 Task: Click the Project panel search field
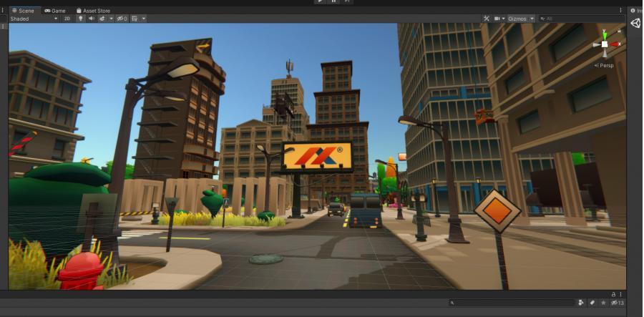(512, 303)
